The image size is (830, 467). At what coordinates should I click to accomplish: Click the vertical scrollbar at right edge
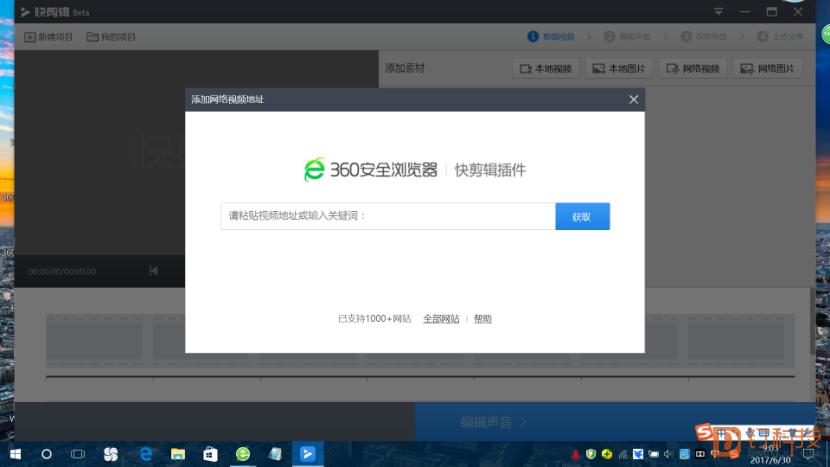[x=812, y=321]
